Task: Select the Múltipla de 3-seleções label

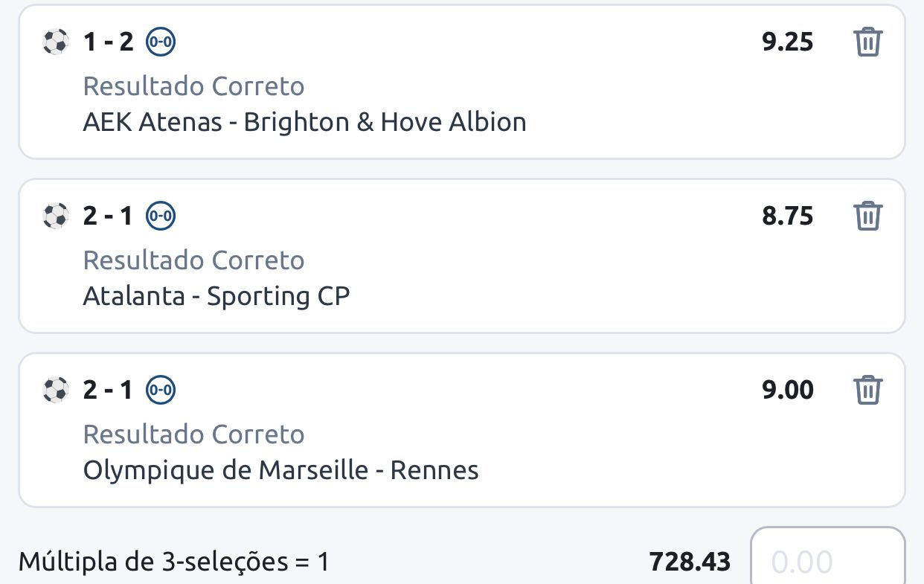Action: tap(174, 562)
